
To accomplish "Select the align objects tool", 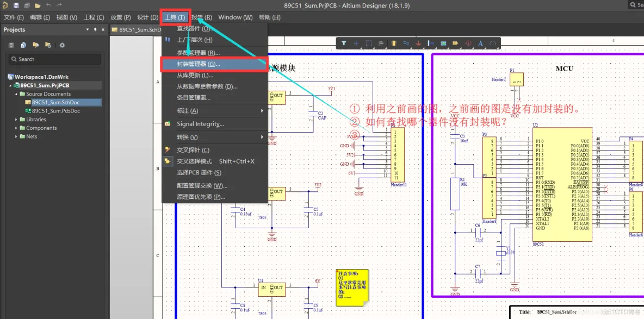I will pos(381,43).
